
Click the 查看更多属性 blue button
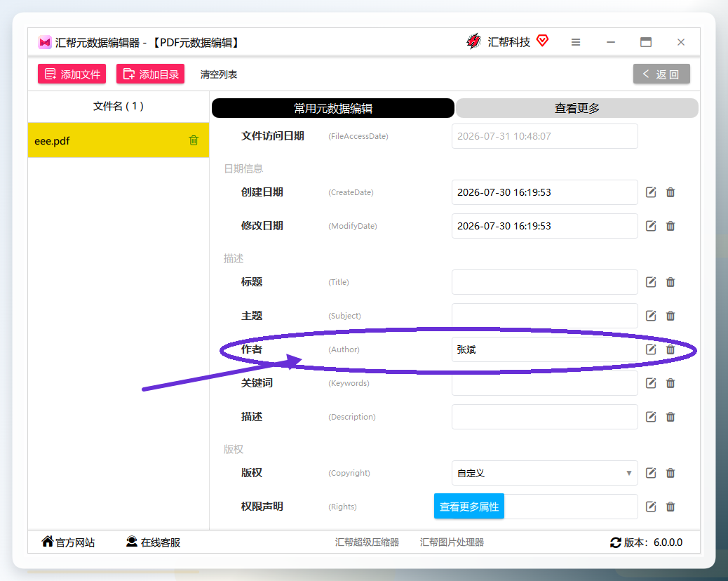469,506
